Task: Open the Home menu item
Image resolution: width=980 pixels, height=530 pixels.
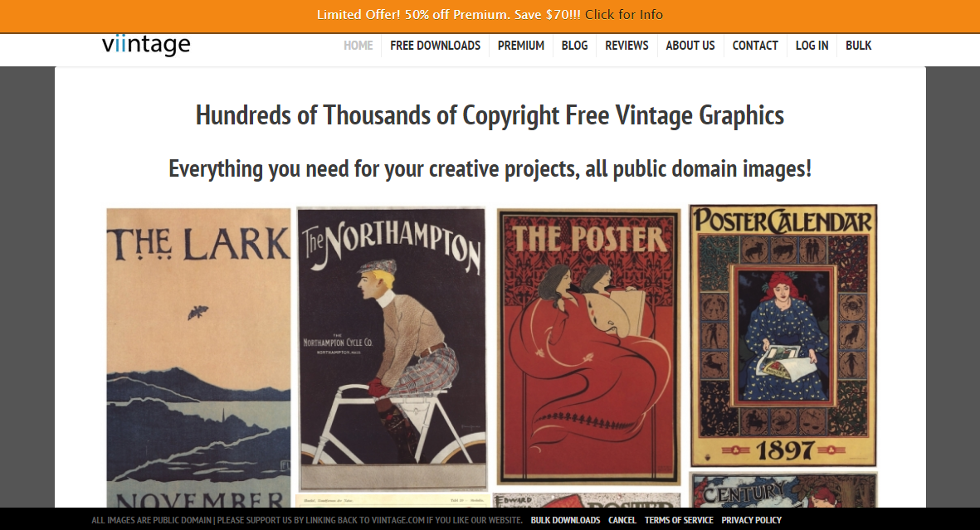Action: click(358, 46)
